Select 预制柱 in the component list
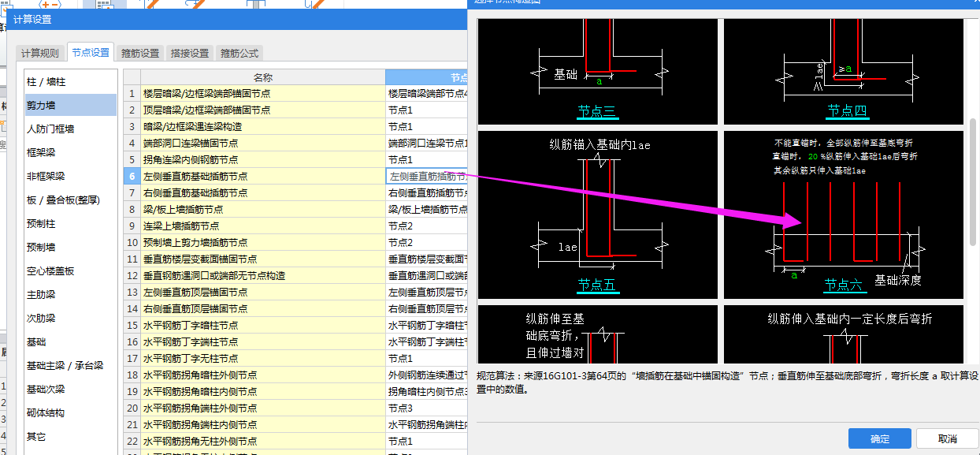980x455 pixels. pos(71,223)
